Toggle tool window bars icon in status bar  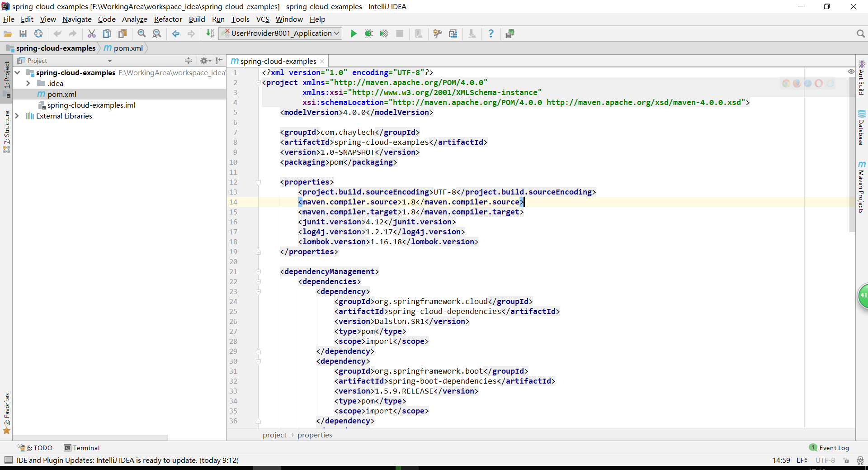8,460
